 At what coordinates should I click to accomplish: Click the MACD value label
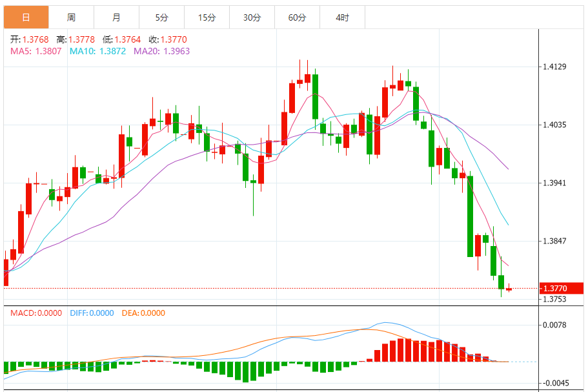tap(36, 313)
